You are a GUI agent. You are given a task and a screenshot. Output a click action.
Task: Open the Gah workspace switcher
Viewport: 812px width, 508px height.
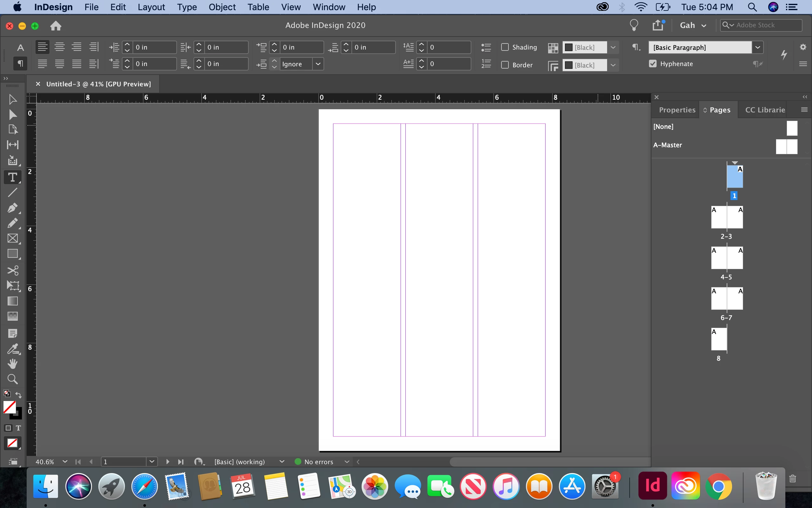(693, 25)
